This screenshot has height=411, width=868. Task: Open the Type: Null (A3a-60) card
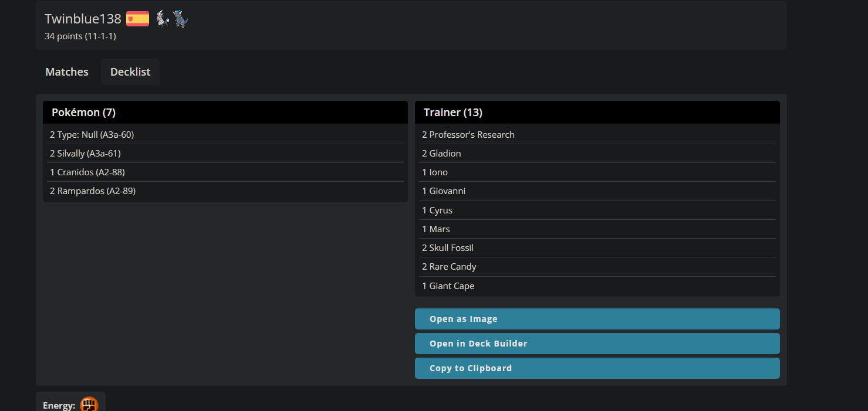tap(92, 135)
